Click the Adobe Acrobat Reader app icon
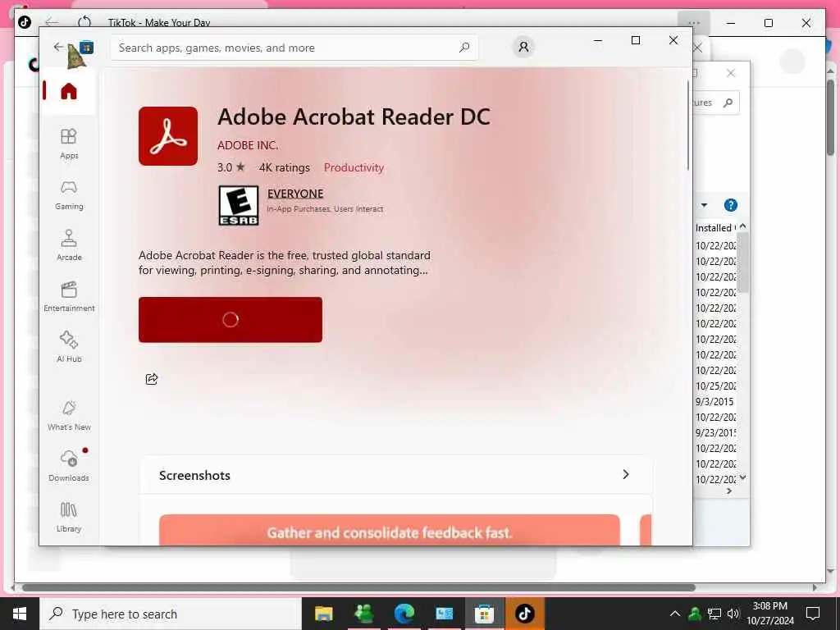 168,136
